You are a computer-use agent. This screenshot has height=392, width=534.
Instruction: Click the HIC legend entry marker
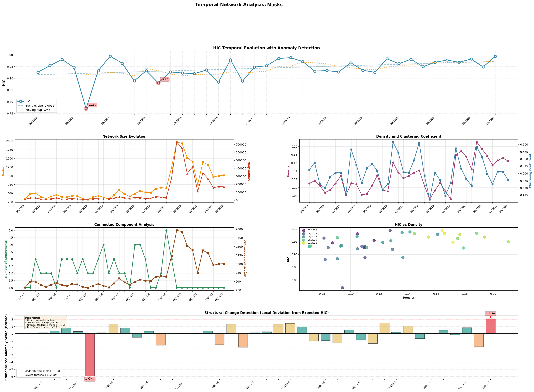(21, 101)
